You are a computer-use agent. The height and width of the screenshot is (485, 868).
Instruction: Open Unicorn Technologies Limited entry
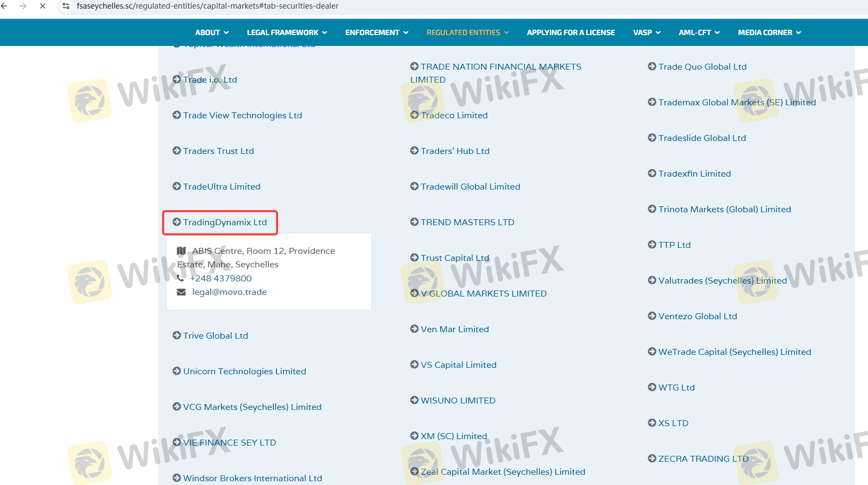coord(245,371)
